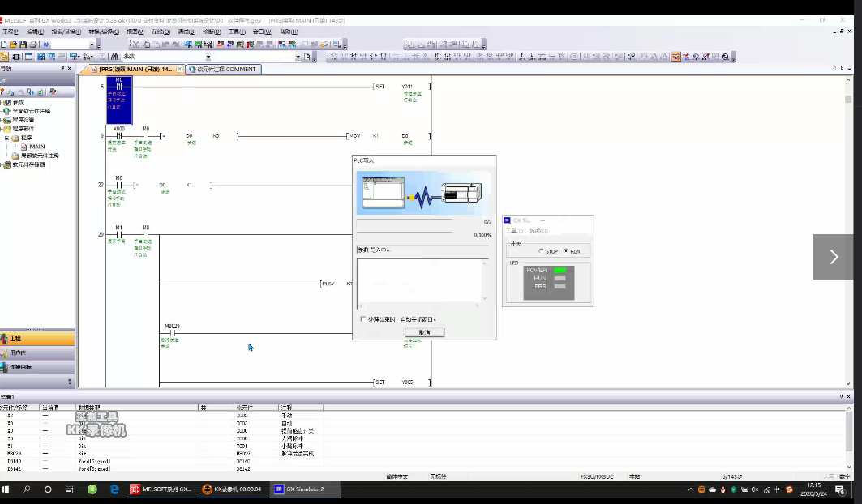This screenshot has width=862, height=504.
Task: Click the SET Y011 coil on the first rung
Action: [402, 86]
